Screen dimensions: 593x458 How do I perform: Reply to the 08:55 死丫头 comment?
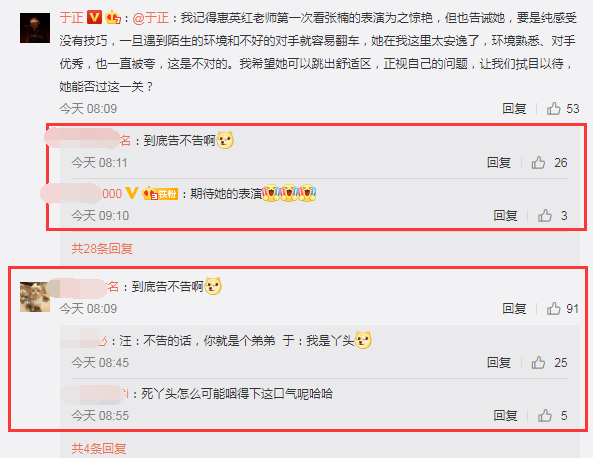click(505, 416)
